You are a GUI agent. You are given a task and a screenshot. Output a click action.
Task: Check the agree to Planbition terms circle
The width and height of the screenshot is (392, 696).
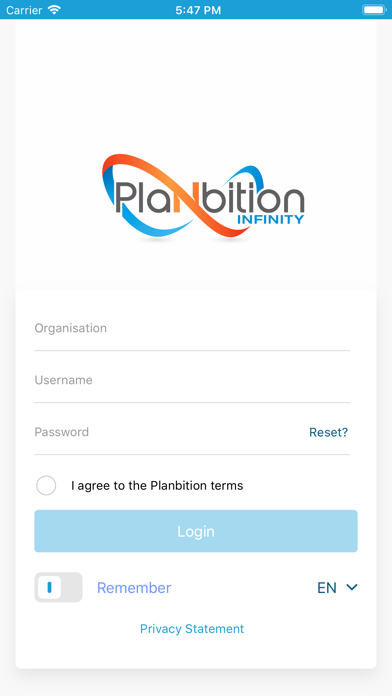click(46, 486)
